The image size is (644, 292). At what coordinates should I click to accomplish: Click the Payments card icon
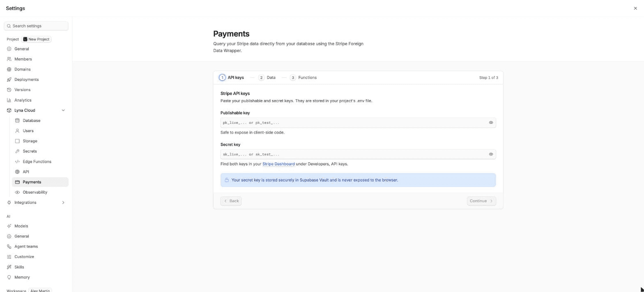[x=17, y=182]
